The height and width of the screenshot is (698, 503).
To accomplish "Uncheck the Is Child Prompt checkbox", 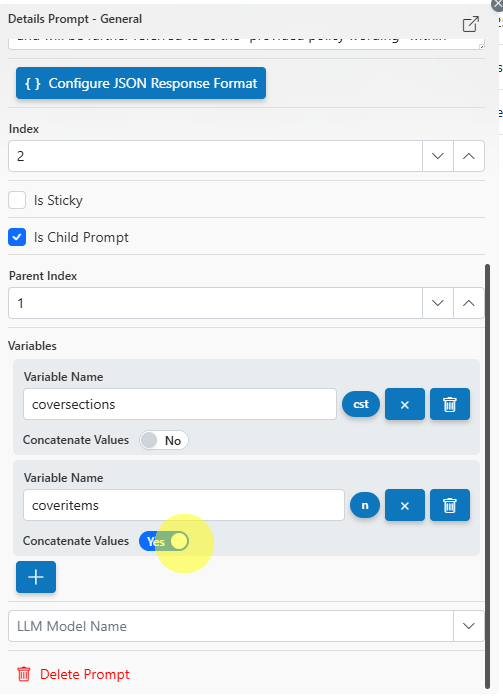I will pos(17,237).
